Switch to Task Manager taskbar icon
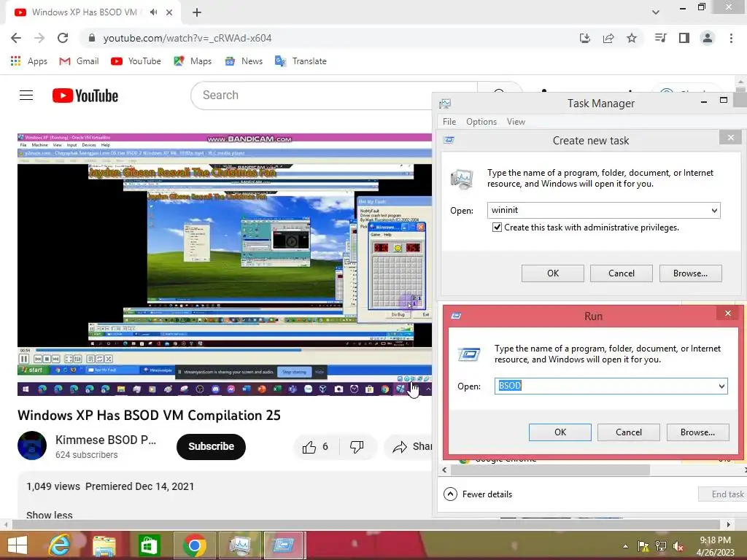 [239, 545]
